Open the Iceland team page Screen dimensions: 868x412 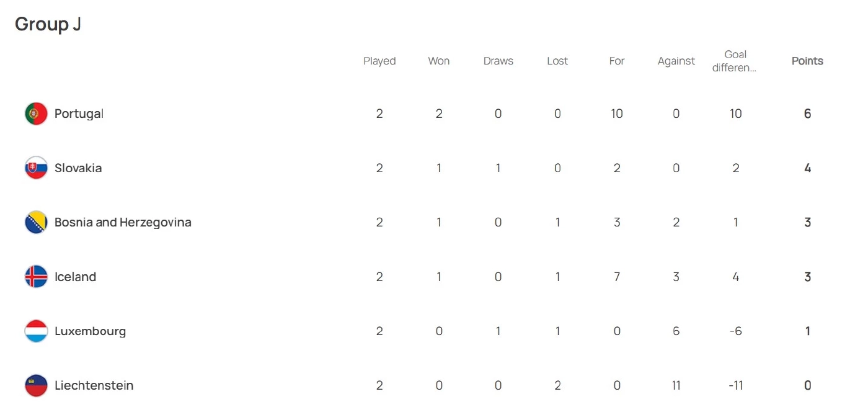75,277
